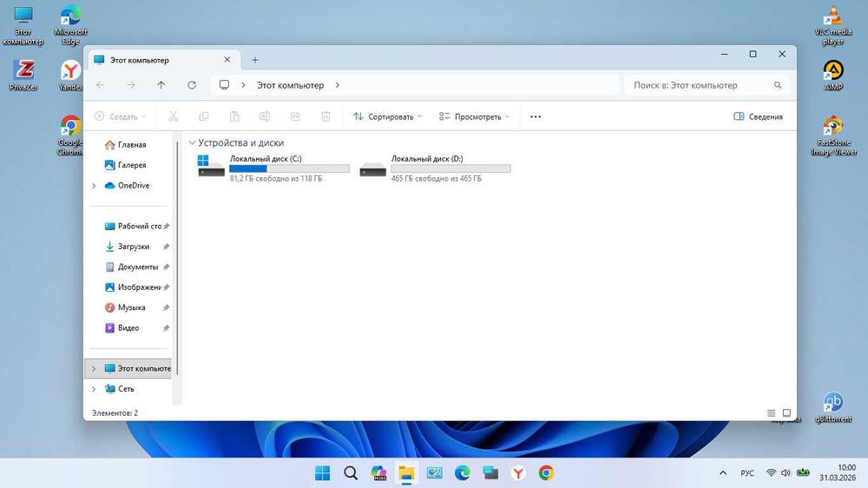The height and width of the screenshot is (488, 868).
Task: Click chevron after Этот компьютер in address bar
Action: [337, 85]
